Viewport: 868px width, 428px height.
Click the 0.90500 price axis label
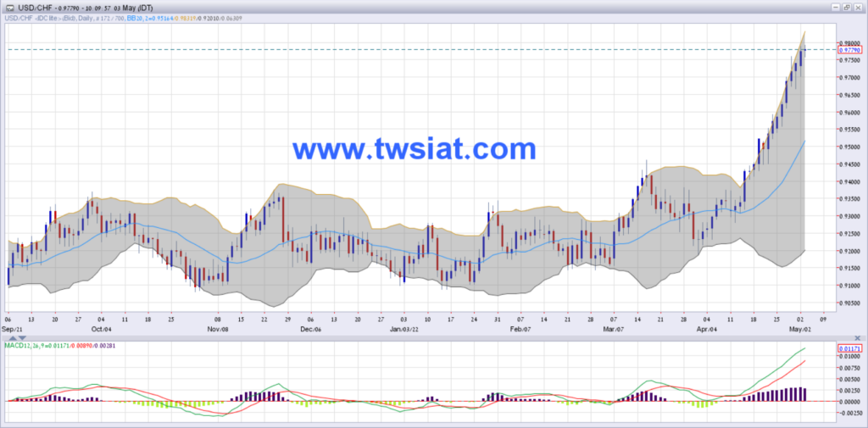pos(849,303)
